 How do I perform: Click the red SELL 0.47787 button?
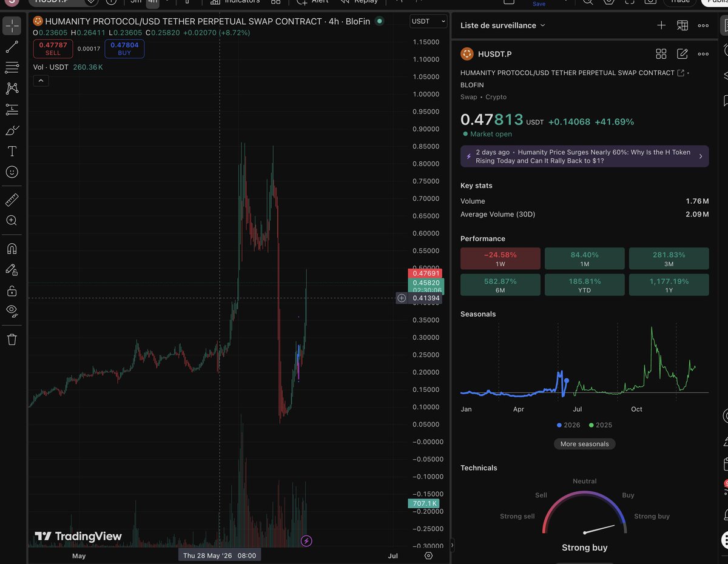[x=53, y=49]
